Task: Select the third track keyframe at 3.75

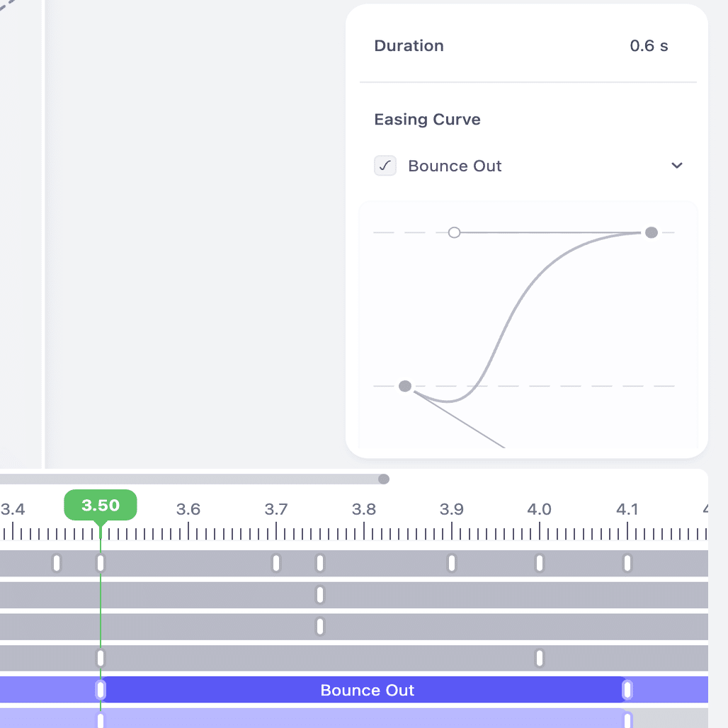Action: 320,626
